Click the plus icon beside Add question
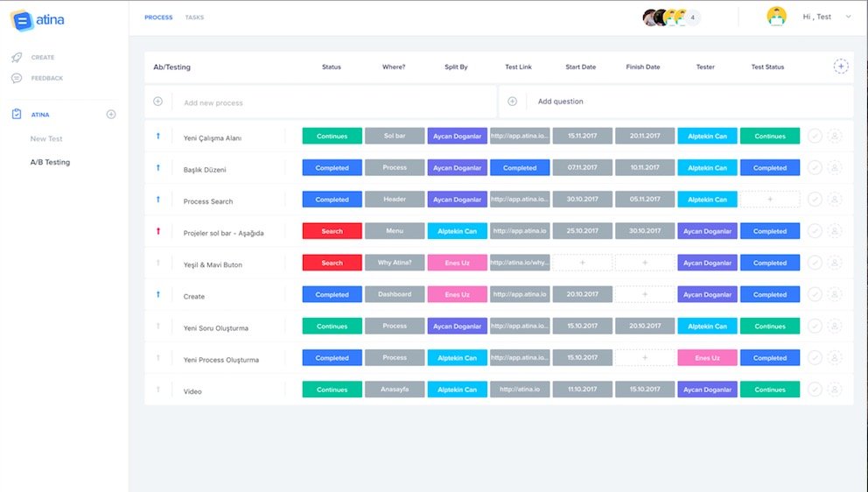868x492 pixels. (512, 102)
